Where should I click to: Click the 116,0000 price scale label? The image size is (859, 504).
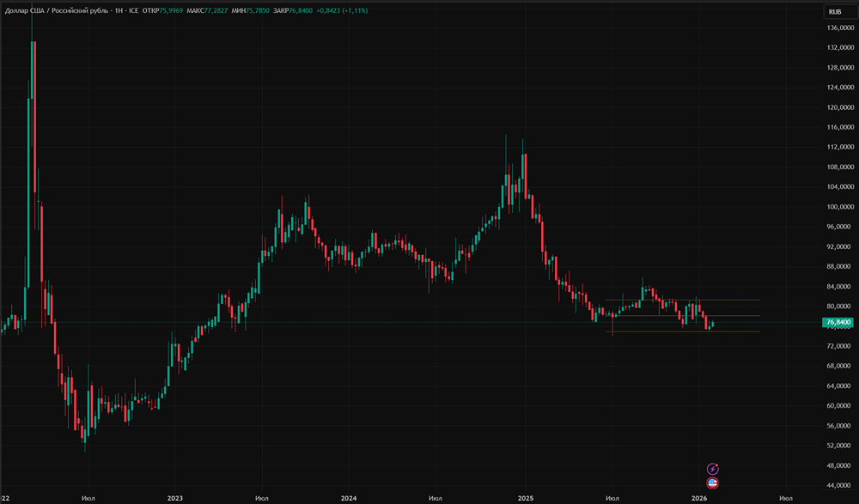(840, 127)
